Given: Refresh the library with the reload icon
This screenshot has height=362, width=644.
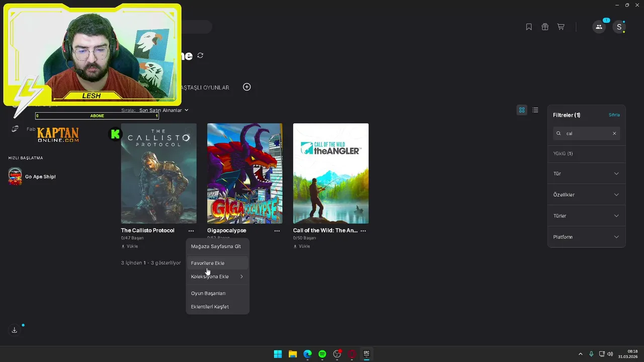Looking at the screenshot, I should [x=200, y=55].
